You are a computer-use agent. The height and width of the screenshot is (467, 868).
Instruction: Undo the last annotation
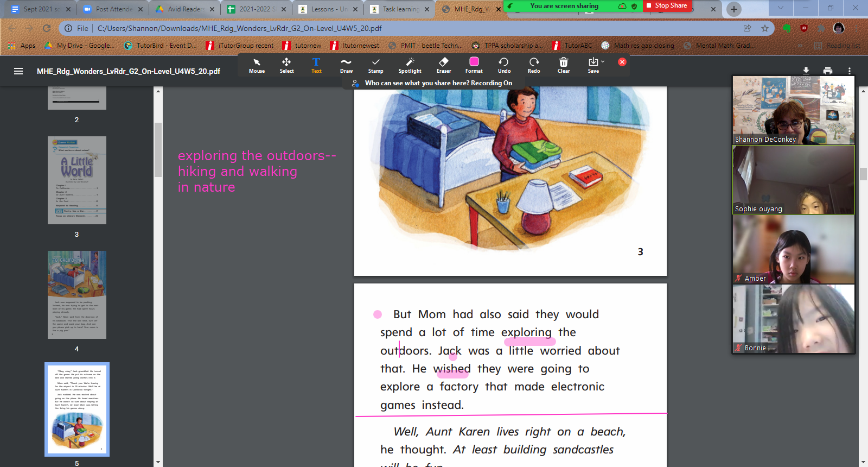pos(504,65)
